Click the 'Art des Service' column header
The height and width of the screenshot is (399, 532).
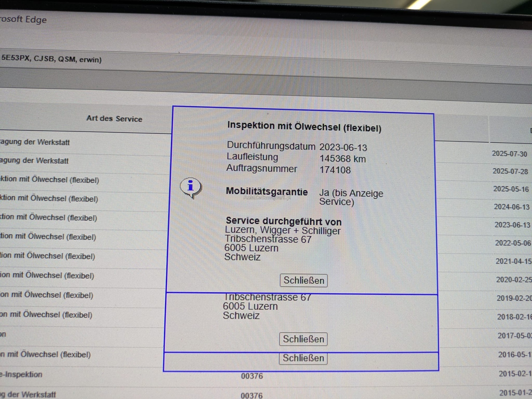pyautogui.click(x=114, y=119)
